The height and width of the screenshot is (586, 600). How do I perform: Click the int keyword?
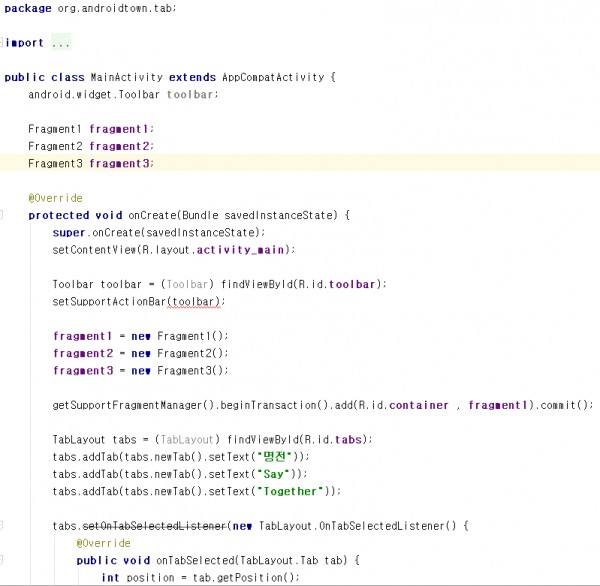(x=110, y=577)
